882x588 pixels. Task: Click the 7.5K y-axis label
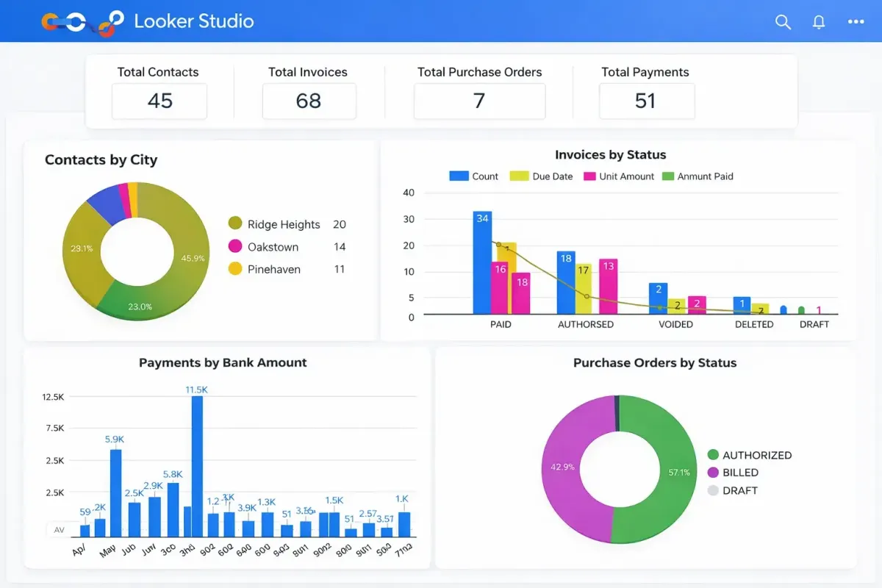point(55,428)
